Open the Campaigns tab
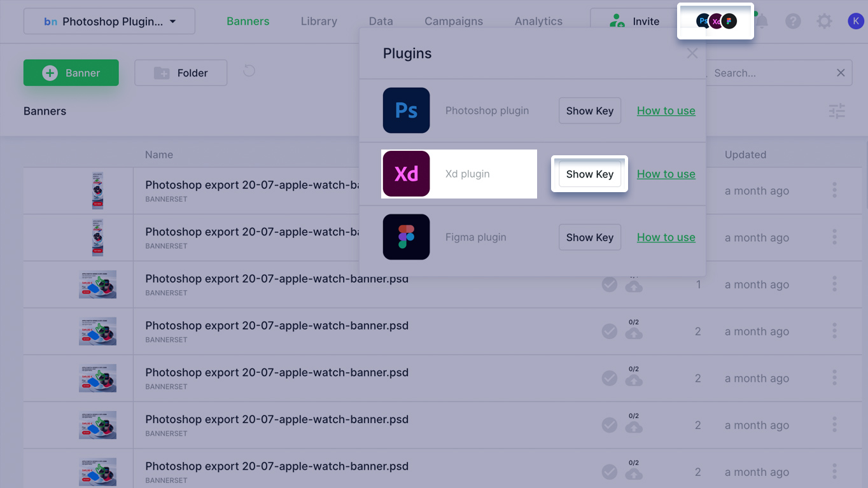The width and height of the screenshot is (868, 488). click(x=454, y=21)
